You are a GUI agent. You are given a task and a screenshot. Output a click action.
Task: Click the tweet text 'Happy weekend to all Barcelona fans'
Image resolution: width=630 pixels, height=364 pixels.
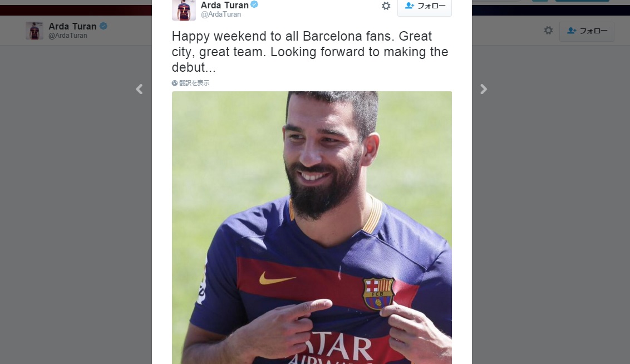(283, 36)
